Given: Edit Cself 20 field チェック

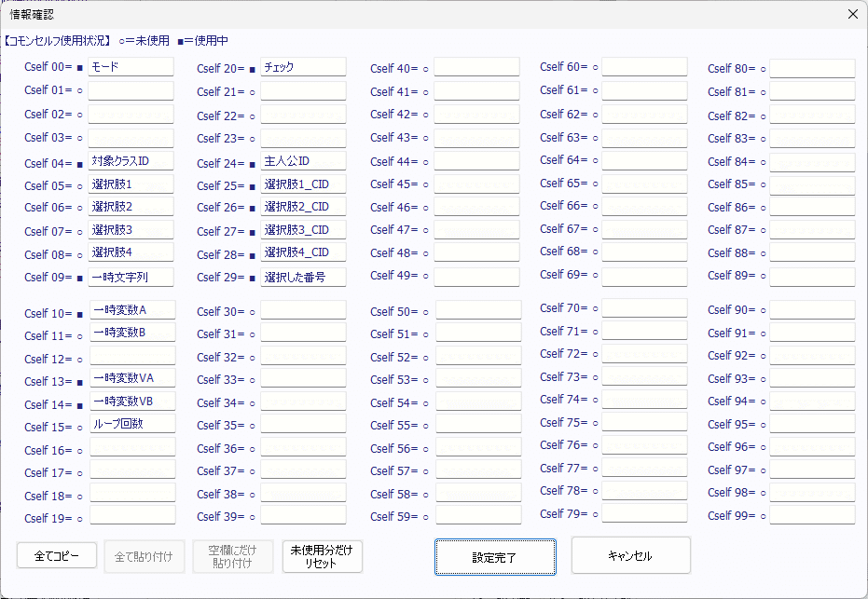Looking at the screenshot, I should (303, 67).
